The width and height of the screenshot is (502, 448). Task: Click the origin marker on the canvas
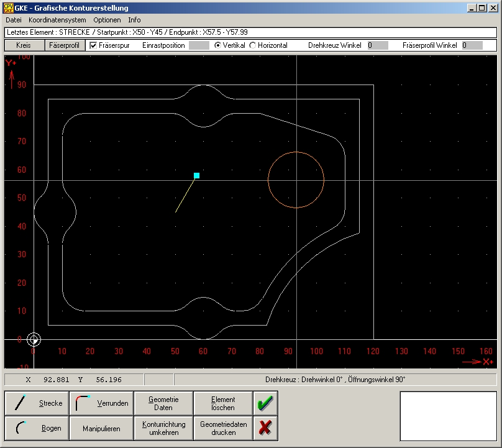pos(34,339)
